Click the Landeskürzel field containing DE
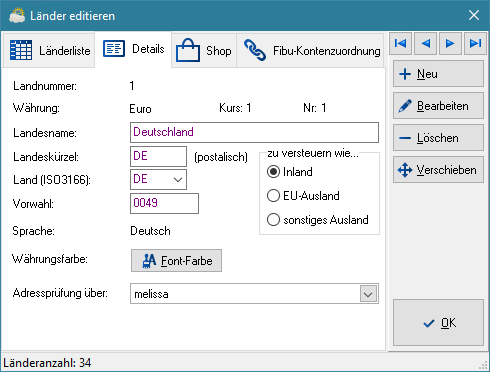The height and width of the screenshot is (372, 490). (x=158, y=156)
